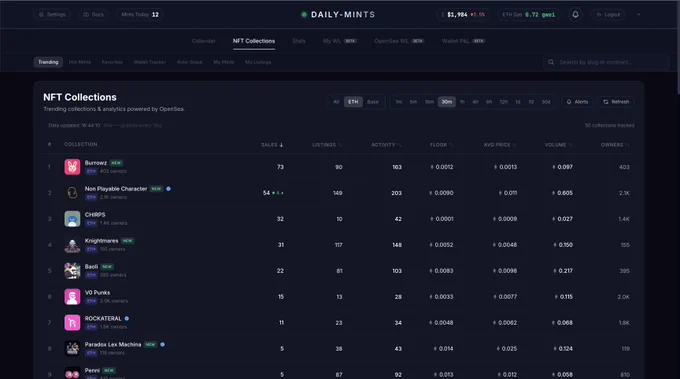
Task: Sort by the AVG PRICE column header
Action: (500, 145)
